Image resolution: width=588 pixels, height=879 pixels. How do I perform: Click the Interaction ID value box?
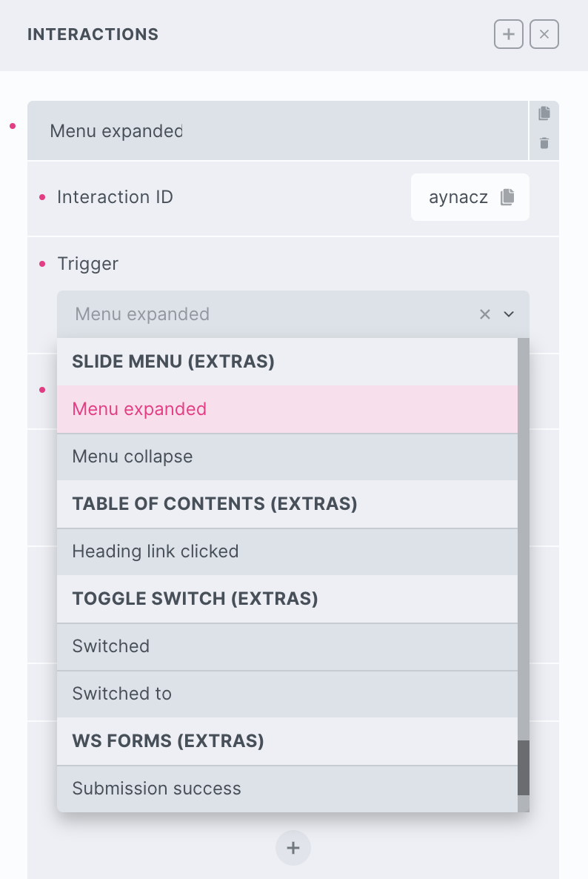click(459, 197)
